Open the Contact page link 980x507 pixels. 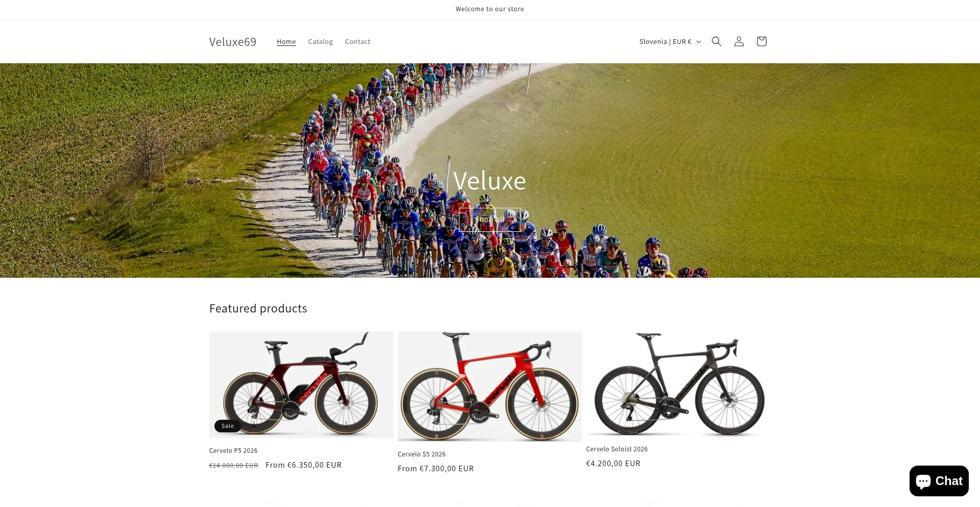pyautogui.click(x=358, y=42)
